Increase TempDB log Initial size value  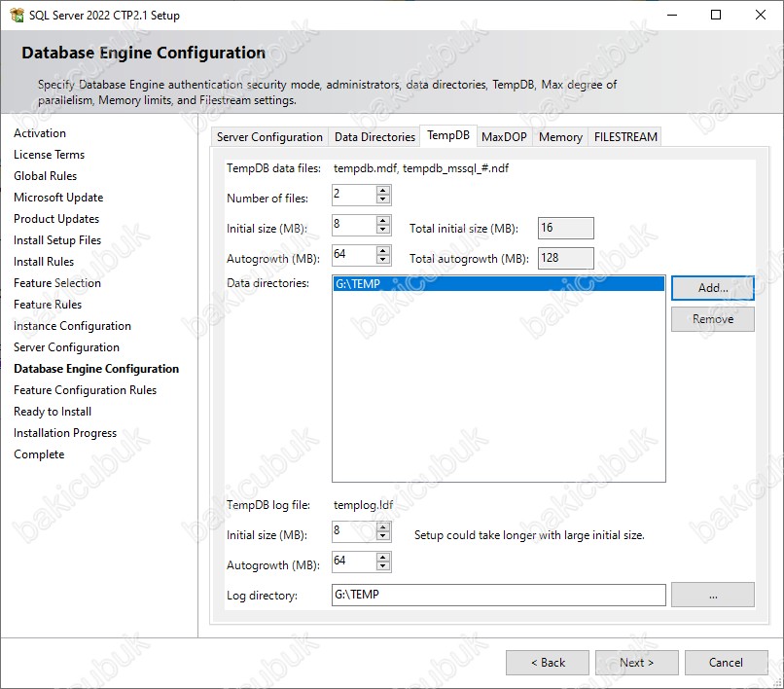pyautogui.click(x=383, y=526)
